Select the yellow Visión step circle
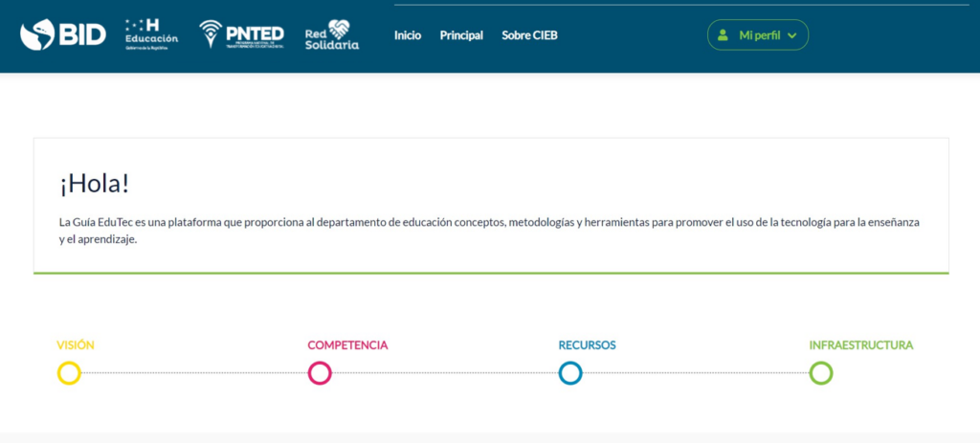 point(69,373)
